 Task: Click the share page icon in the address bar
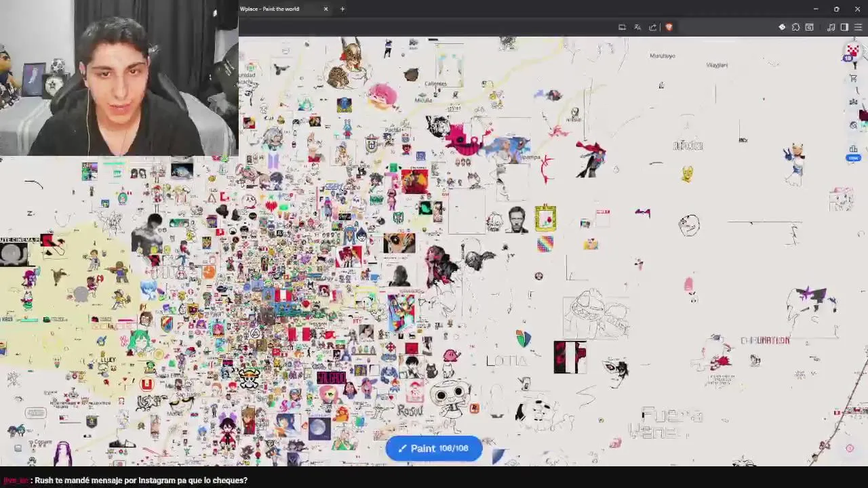tap(653, 27)
